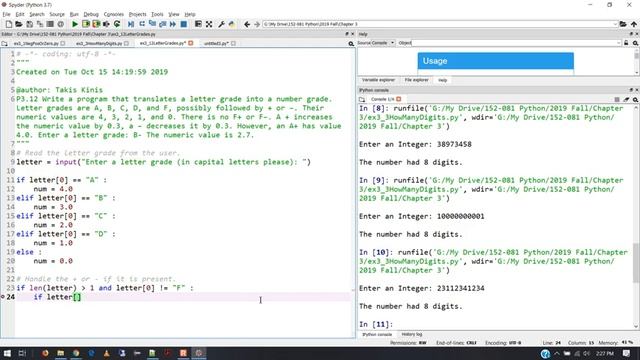This screenshot has width=640, height=360.
Task: Open the View menu
Action: pyautogui.click(x=173, y=14)
